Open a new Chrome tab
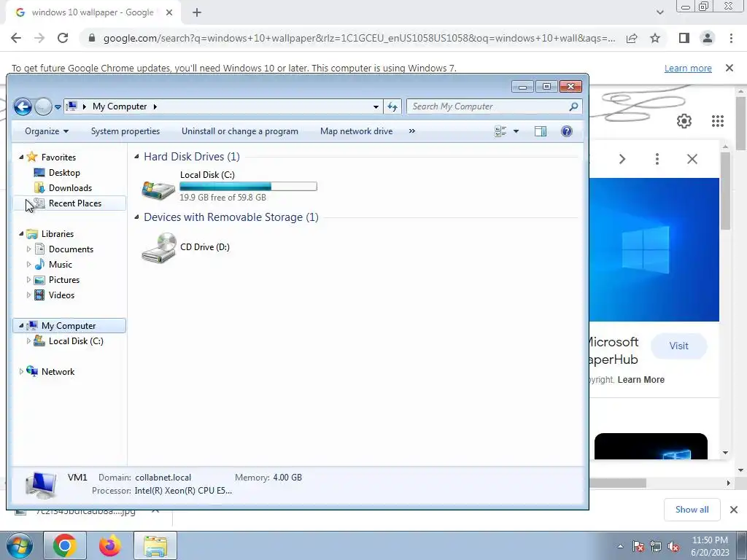747x560 pixels. 197,13
